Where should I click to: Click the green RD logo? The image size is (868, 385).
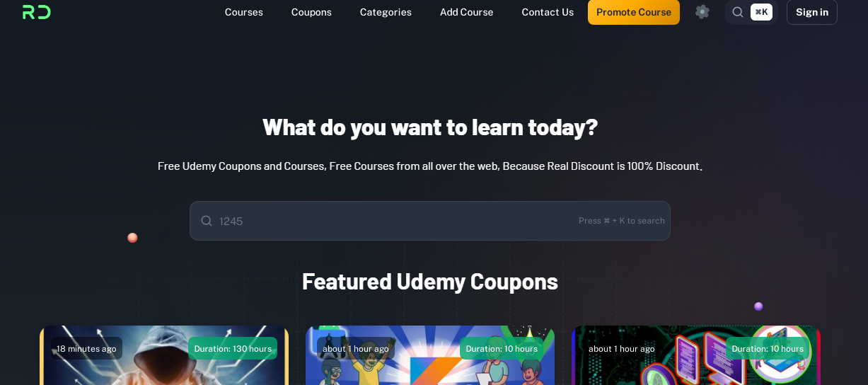pos(37,12)
